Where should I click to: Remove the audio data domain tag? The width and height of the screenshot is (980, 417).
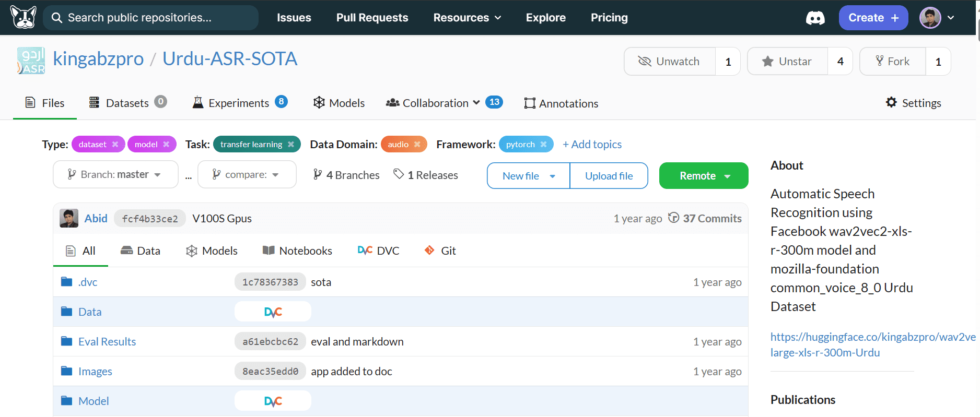417,144
